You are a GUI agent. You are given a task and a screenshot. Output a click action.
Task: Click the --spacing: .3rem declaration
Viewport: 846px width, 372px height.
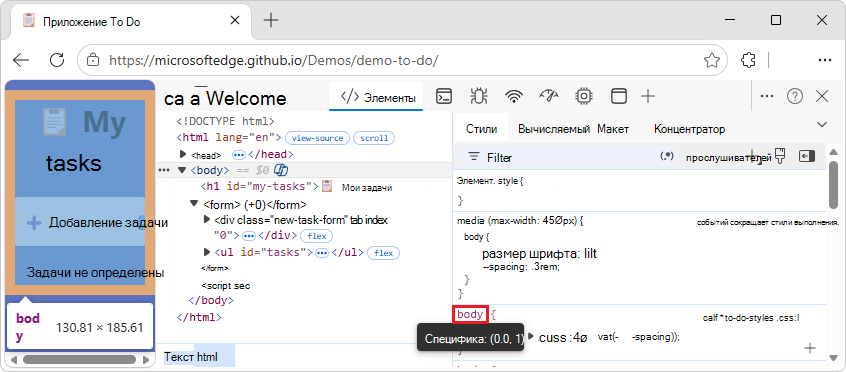coord(522,267)
